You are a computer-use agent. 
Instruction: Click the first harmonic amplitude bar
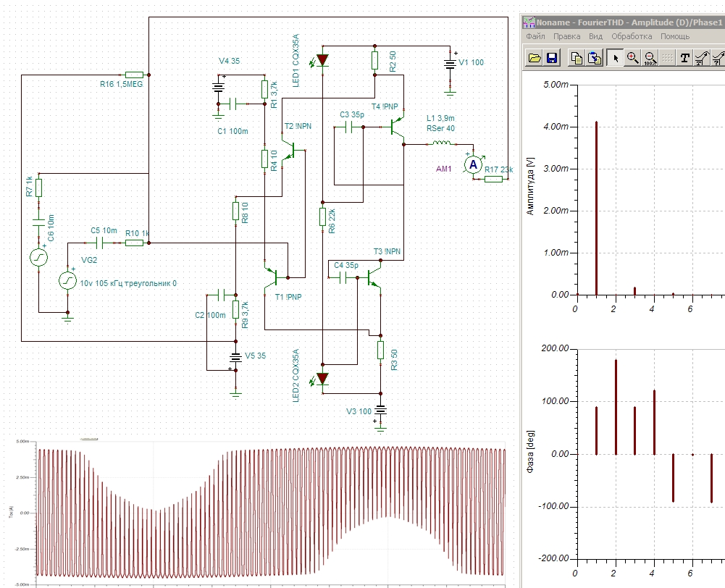point(596,209)
